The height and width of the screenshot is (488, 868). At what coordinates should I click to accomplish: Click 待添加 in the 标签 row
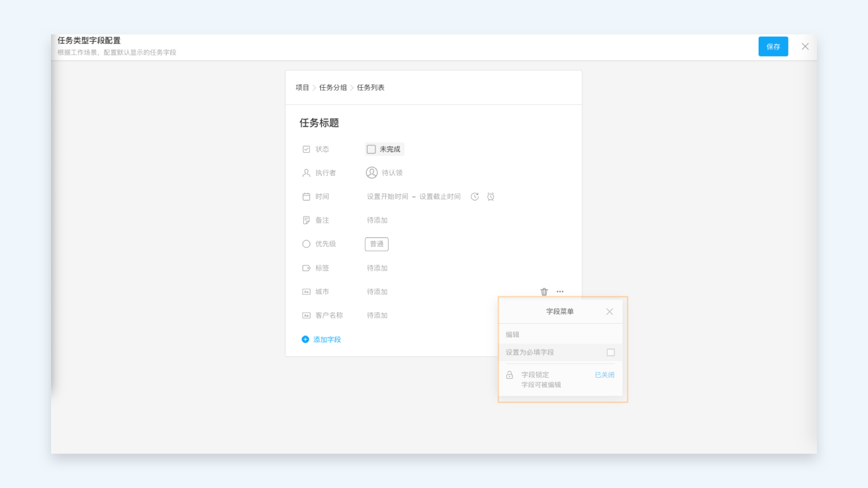(377, 268)
